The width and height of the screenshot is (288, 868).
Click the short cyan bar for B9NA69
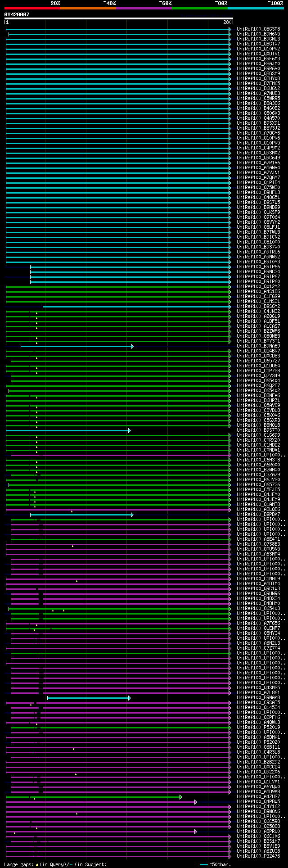click(x=77, y=346)
